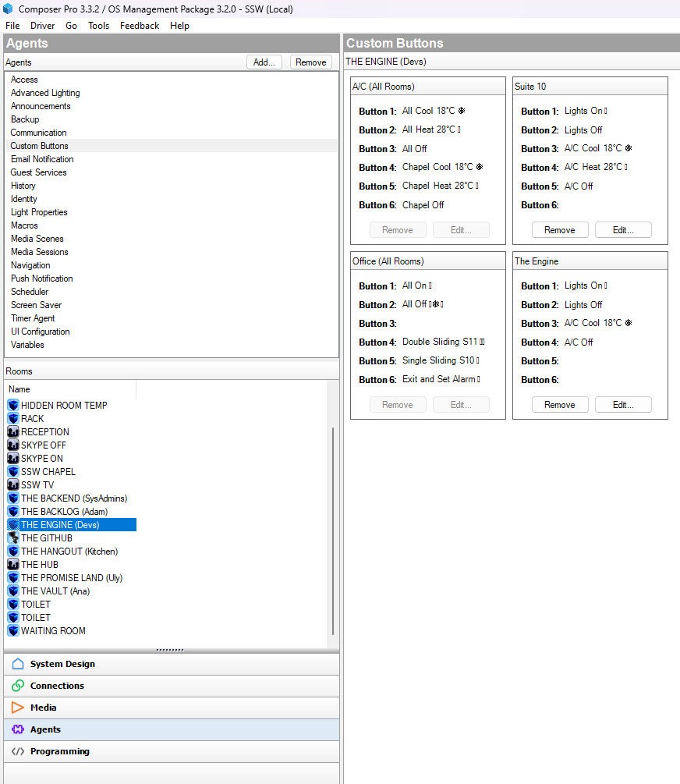
Task: Click the Agents puzzle icon
Action: point(18,729)
